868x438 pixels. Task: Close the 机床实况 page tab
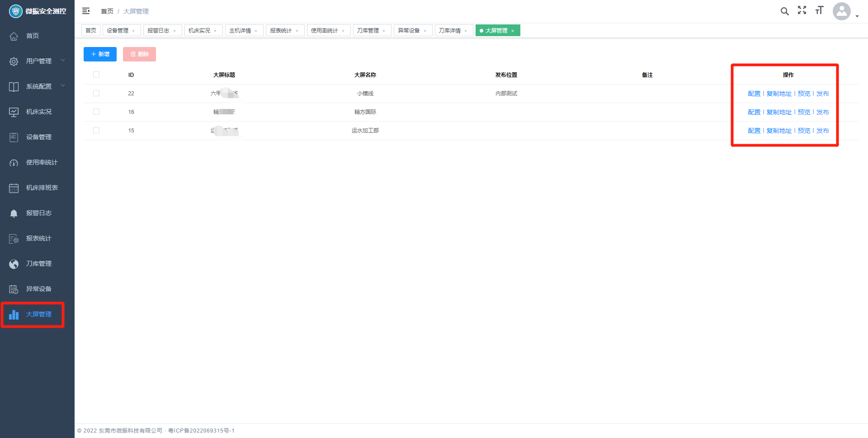(x=215, y=31)
